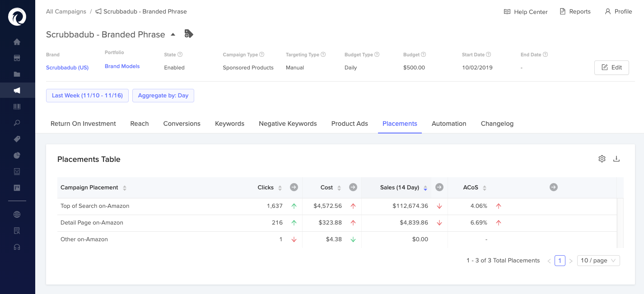Screen dimensions: 644x294
Task: Click the Edit campaign button
Action: (611, 67)
